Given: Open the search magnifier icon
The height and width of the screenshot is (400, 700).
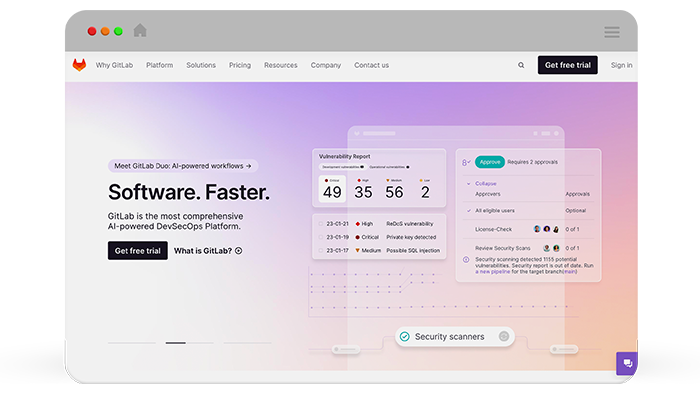Looking at the screenshot, I should coord(521,65).
